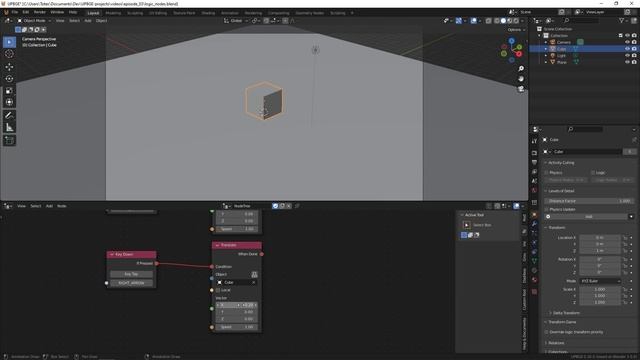
Task: Collapse the Activity Culling panel
Action: click(x=546, y=162)
